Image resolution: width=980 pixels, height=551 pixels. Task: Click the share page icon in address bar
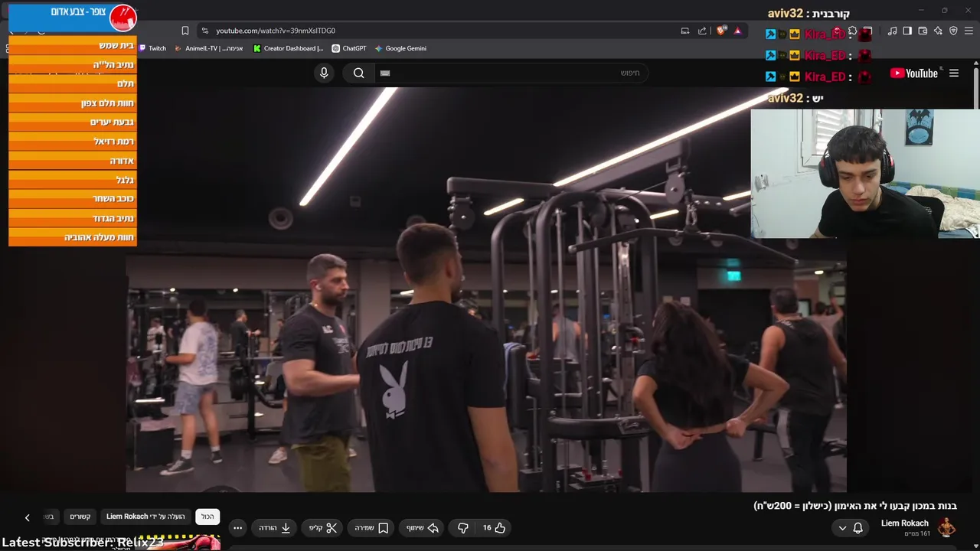coord(702,31)
